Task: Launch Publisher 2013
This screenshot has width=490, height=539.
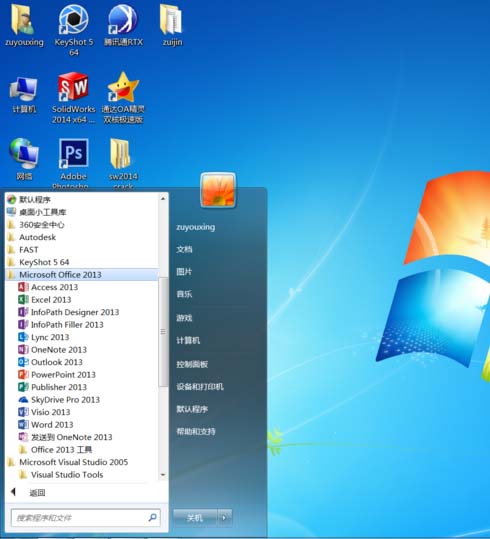Action: tap(52, 387)
